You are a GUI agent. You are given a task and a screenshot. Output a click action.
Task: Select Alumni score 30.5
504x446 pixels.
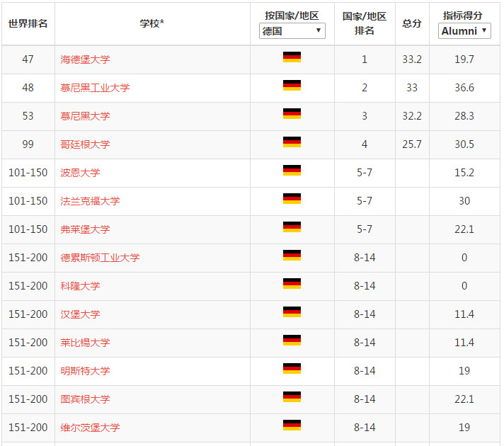(464, 144)
